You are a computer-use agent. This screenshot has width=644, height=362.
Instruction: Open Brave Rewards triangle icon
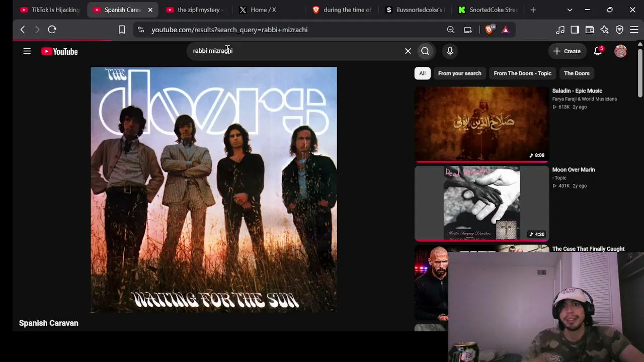(506, 30)
